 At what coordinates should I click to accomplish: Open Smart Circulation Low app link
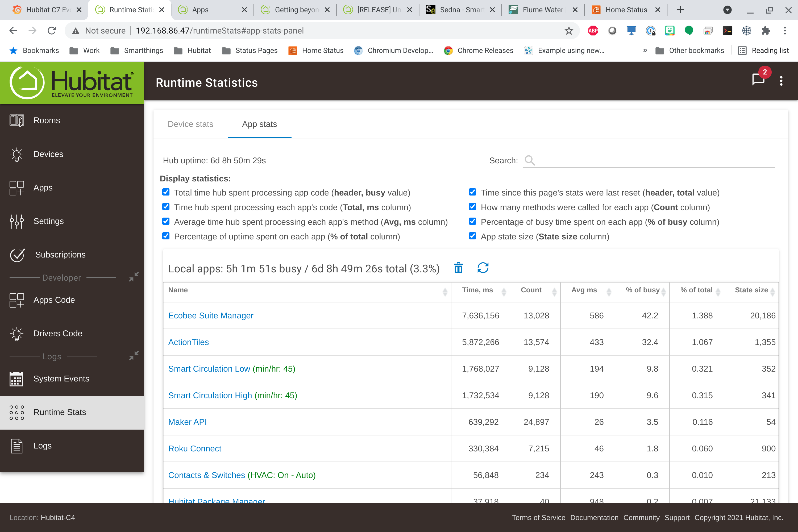(232, 369)
